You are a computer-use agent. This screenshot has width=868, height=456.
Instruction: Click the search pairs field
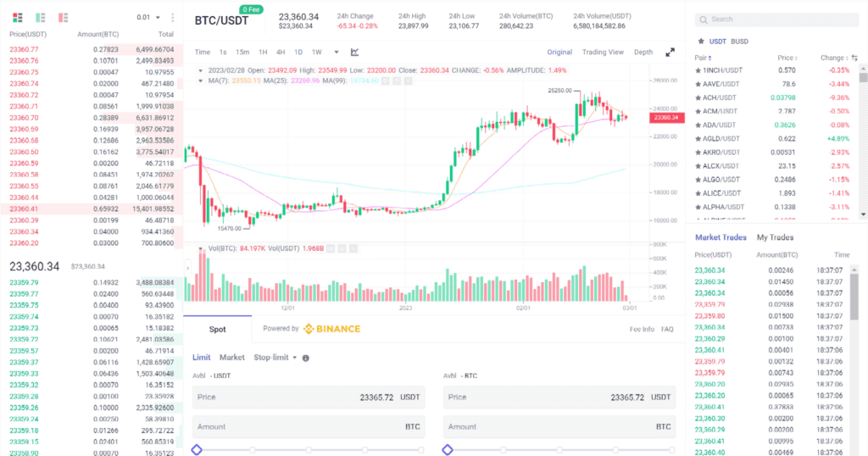click(x=776, y=19)
